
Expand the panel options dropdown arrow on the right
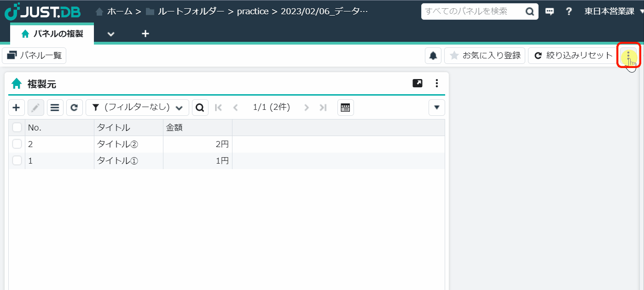coord(436,107)
